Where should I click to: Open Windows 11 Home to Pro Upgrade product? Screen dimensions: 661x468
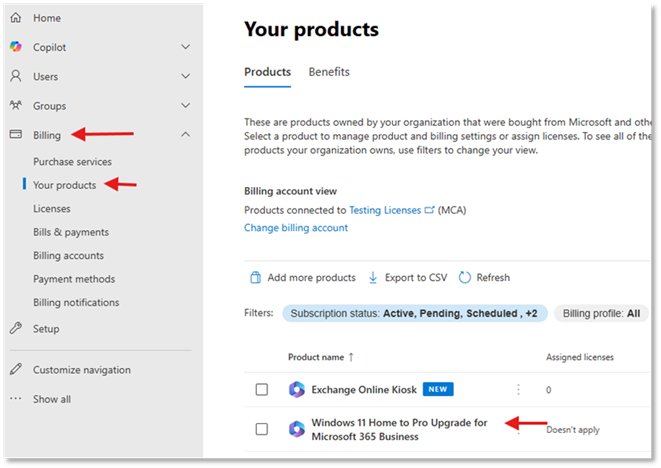click(399, 429)
